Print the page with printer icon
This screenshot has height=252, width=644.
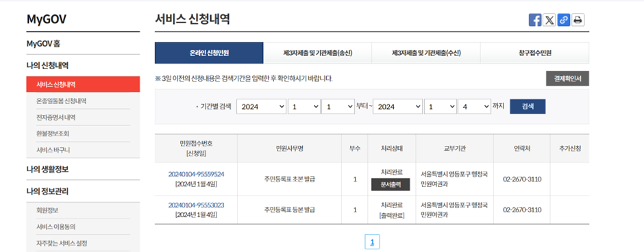coord(578,20)
